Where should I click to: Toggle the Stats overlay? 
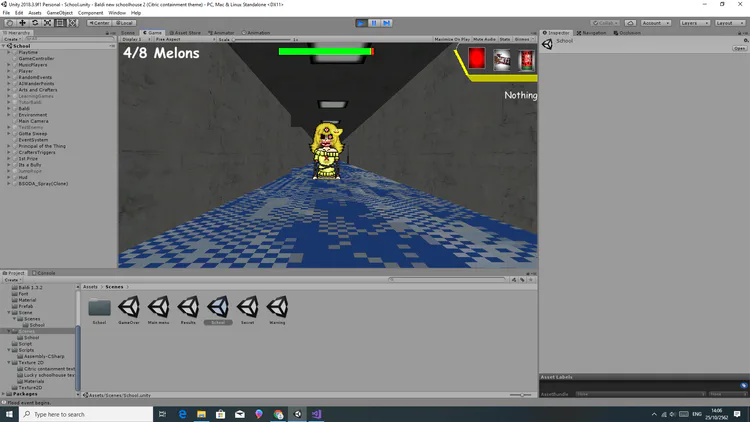505,39
